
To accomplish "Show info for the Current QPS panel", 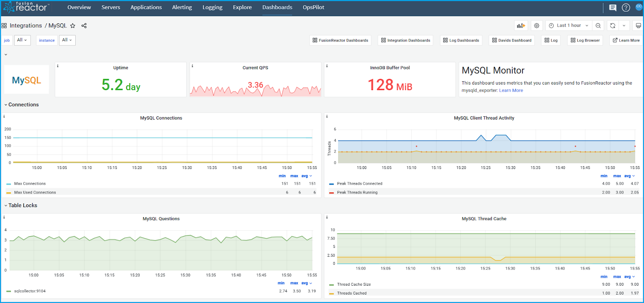I will coord(192,66).
